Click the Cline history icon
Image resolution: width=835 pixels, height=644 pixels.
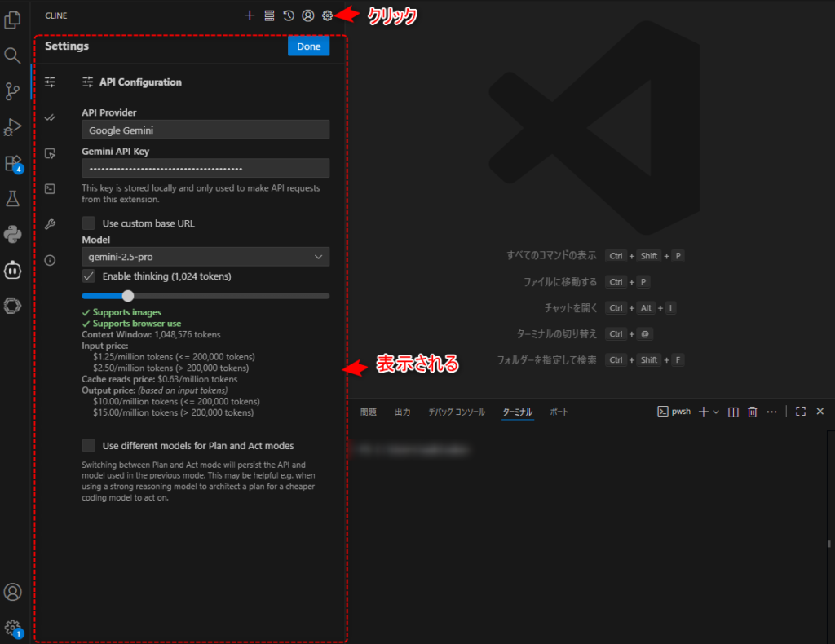[289, 15]
